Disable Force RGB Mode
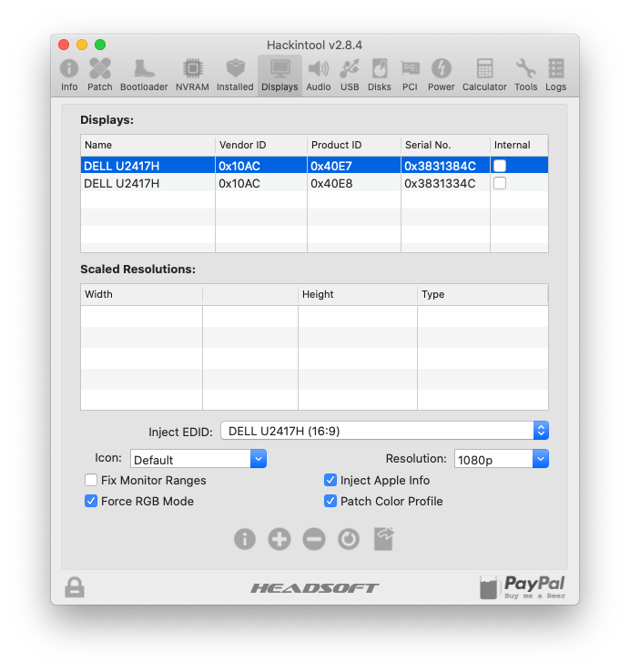 coord(91,501)
